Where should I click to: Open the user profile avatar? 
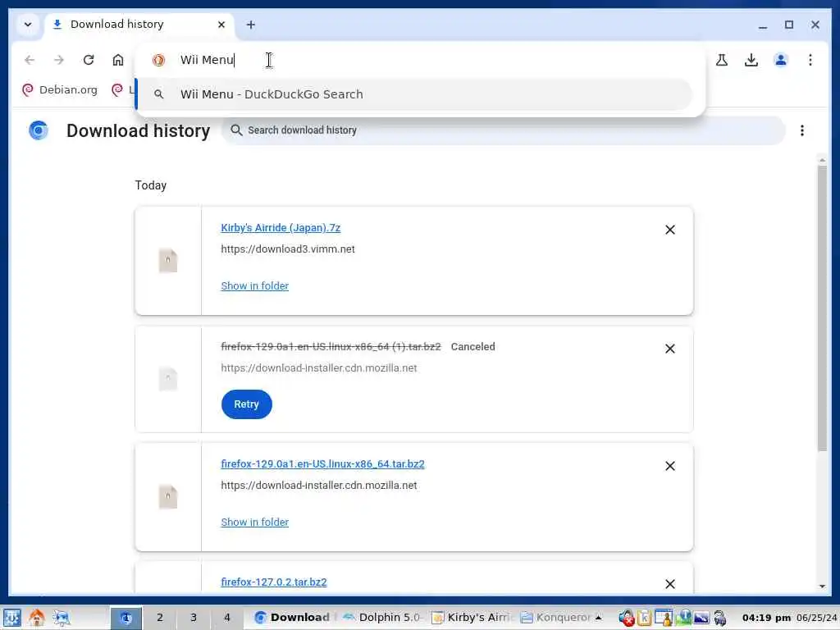pyautogui.click(x=781, y=60)
